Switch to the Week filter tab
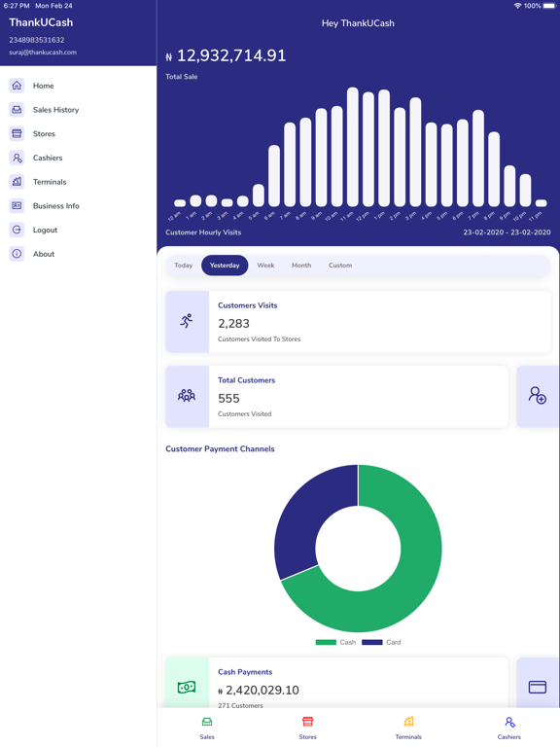560x747 pixels. point(265,266)
